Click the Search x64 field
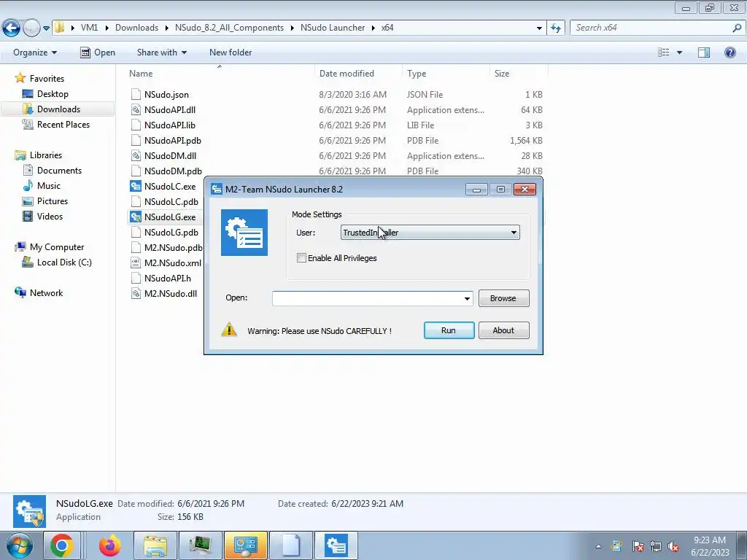This screenshot has width=747, height=560. click(651, 28)
